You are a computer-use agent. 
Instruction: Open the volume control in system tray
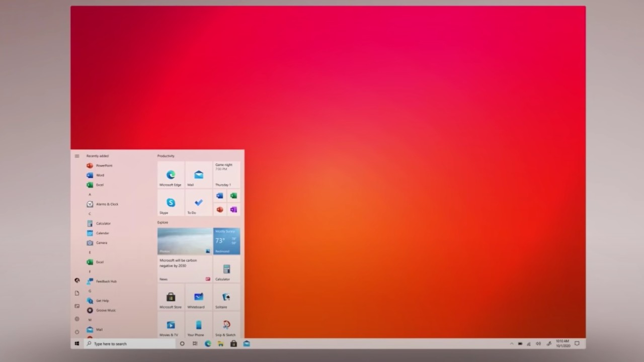pos(538,344)
